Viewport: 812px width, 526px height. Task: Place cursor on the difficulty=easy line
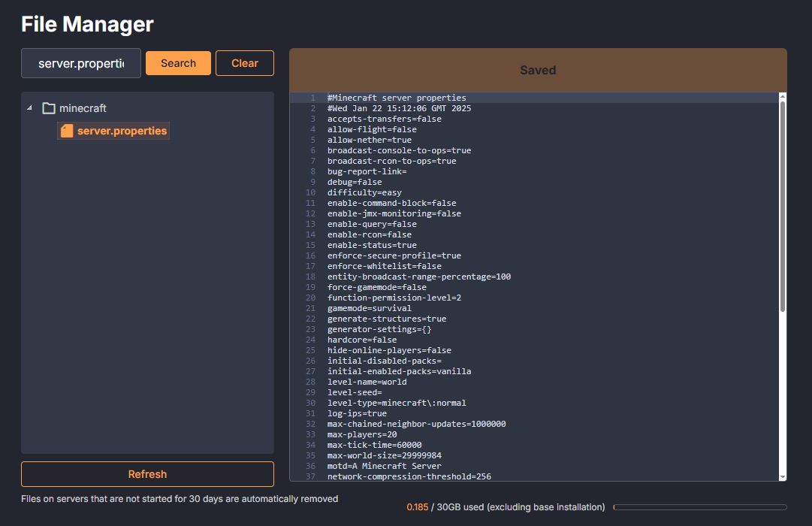click(x=364, y=192)
